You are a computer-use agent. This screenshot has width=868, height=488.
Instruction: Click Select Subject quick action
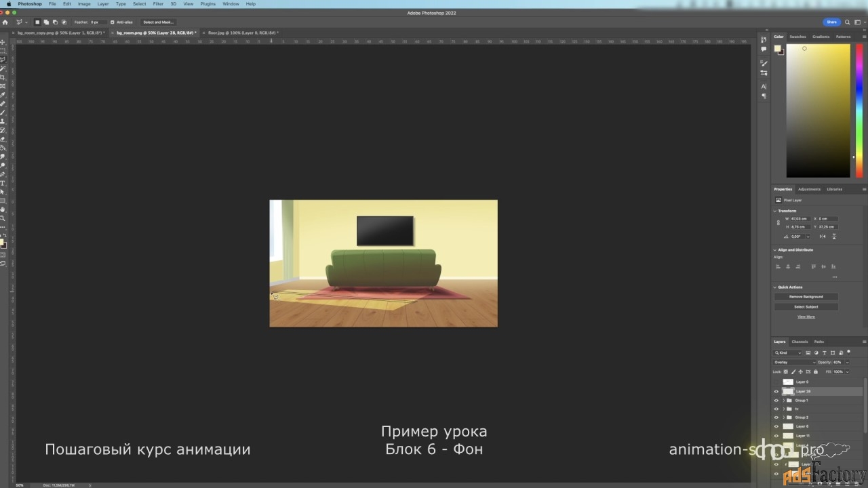click(x=806, y=307)
